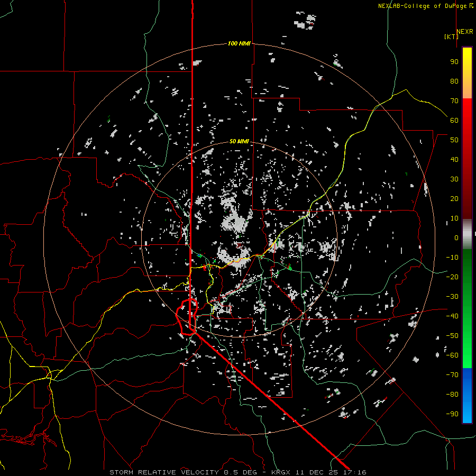Click the 20 value on the velocity scale

pos(454,198)
